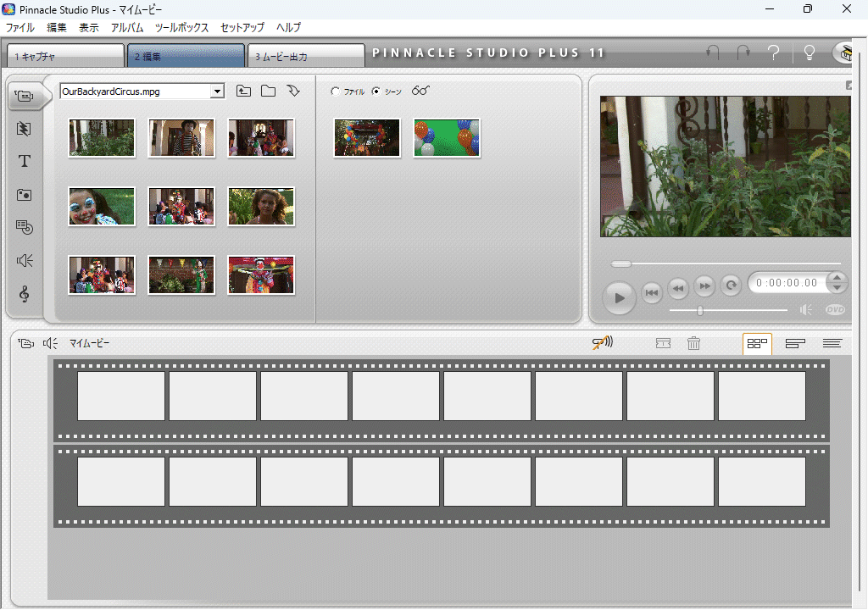Click the fast rewind button
Viewport: 868px width, 610px height.
(x=678, y=286)
